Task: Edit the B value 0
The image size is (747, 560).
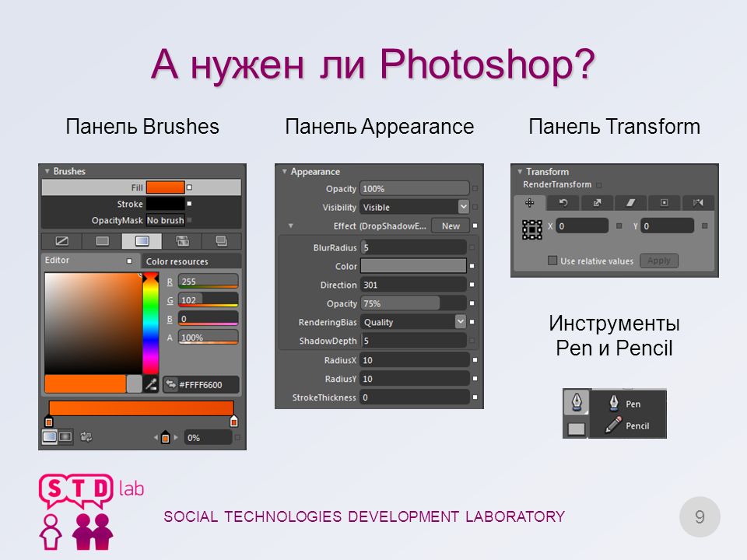Action: [x=209, y=319]
